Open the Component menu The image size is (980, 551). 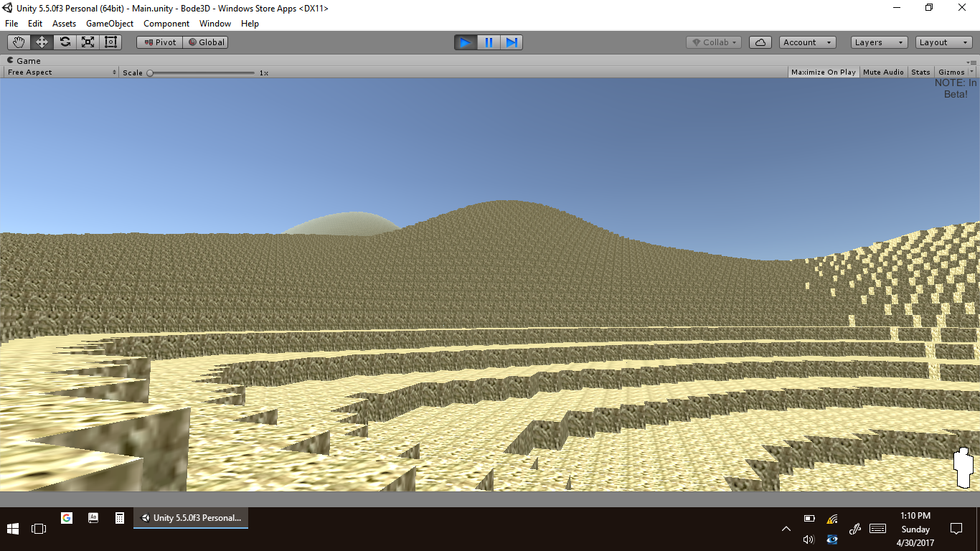166,24
